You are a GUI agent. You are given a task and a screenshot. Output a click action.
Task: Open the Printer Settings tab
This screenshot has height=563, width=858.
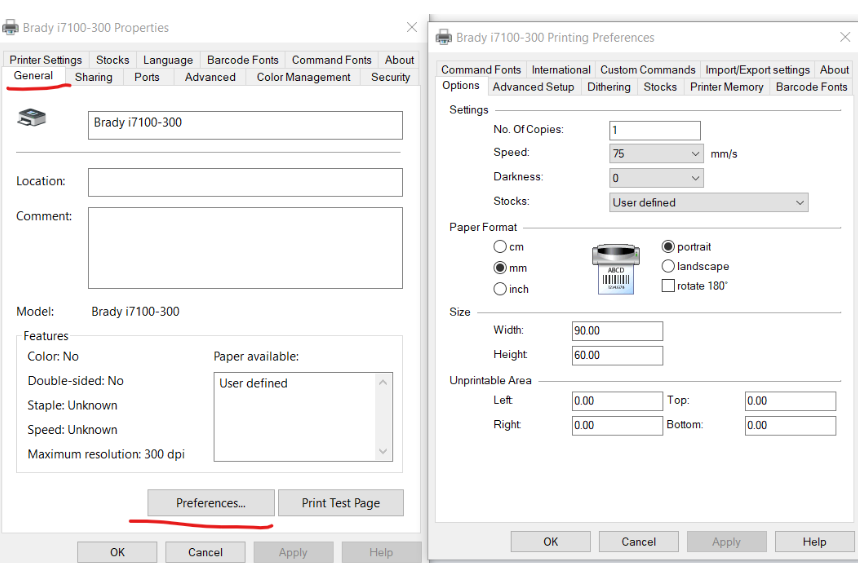point(45,60)
